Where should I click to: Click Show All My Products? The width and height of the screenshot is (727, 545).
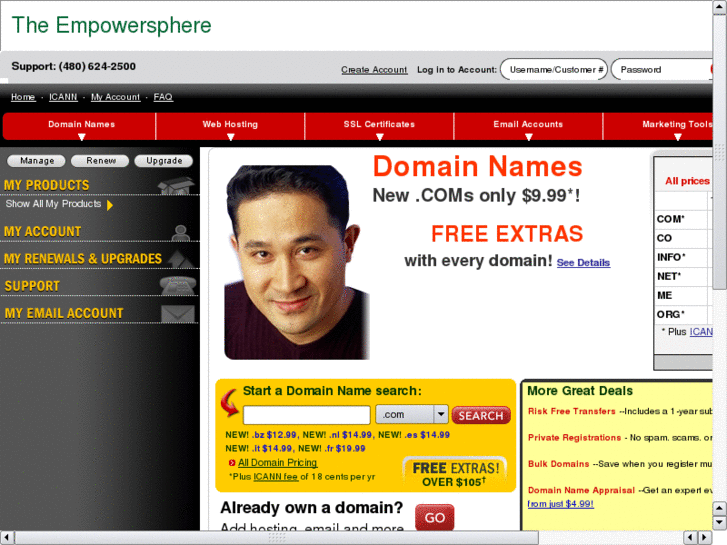coord(53,204)
